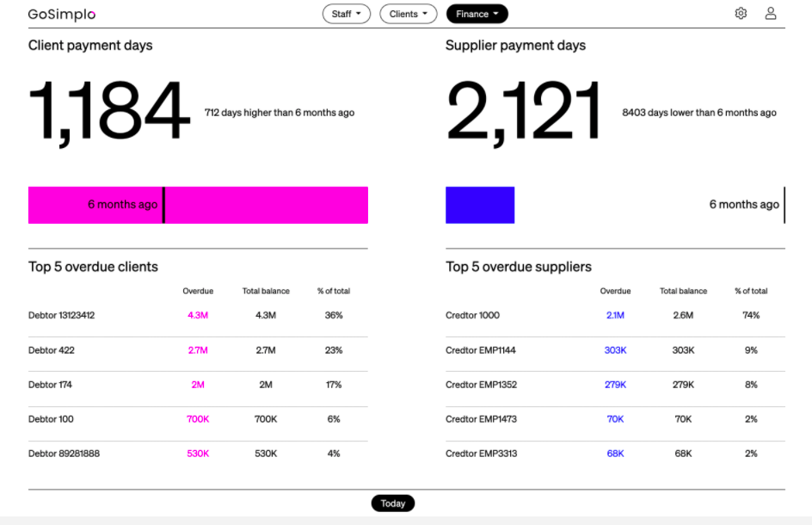The width and height of the screenshot is (812, 525).
Task: Open Credtor EMP1144 row
Action: 615,350
